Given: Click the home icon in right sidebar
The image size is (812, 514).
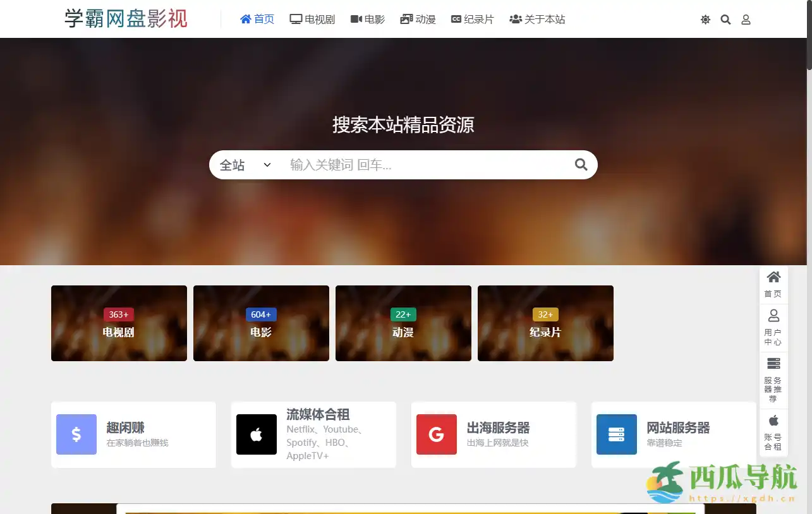Looking at the screenshot, I should 773,278.
